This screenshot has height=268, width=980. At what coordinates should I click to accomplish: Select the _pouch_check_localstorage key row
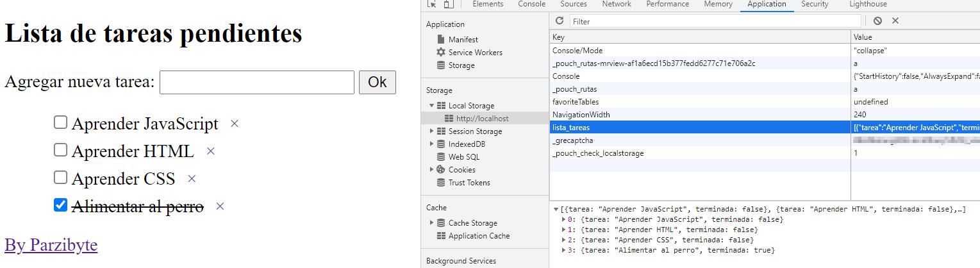point(765,153)
